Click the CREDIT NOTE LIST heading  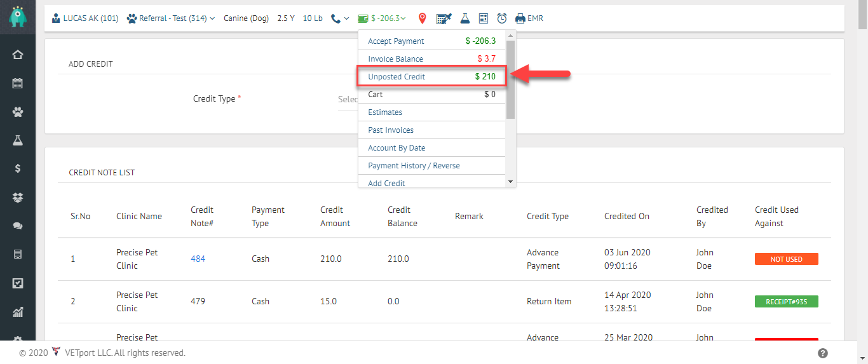102,172
